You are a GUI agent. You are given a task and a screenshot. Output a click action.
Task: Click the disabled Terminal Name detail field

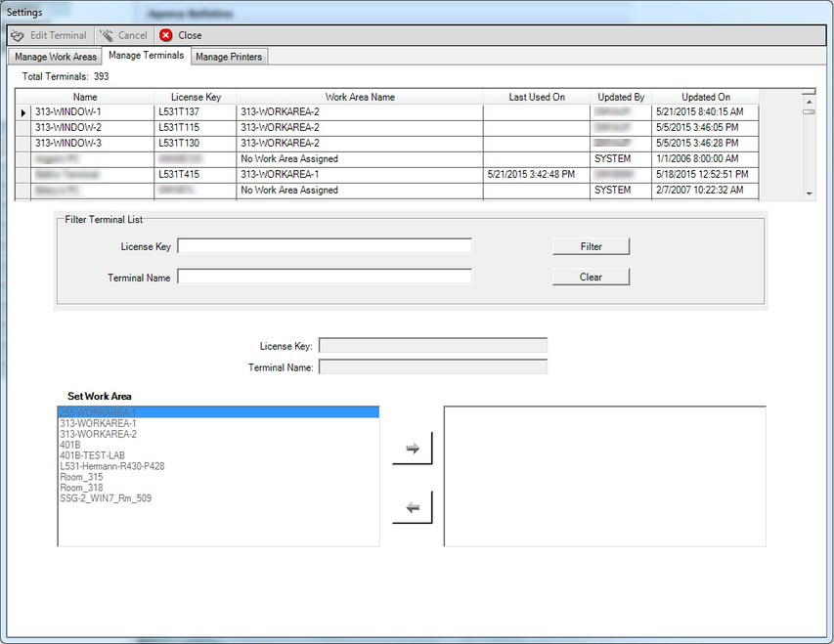[433, 366]
